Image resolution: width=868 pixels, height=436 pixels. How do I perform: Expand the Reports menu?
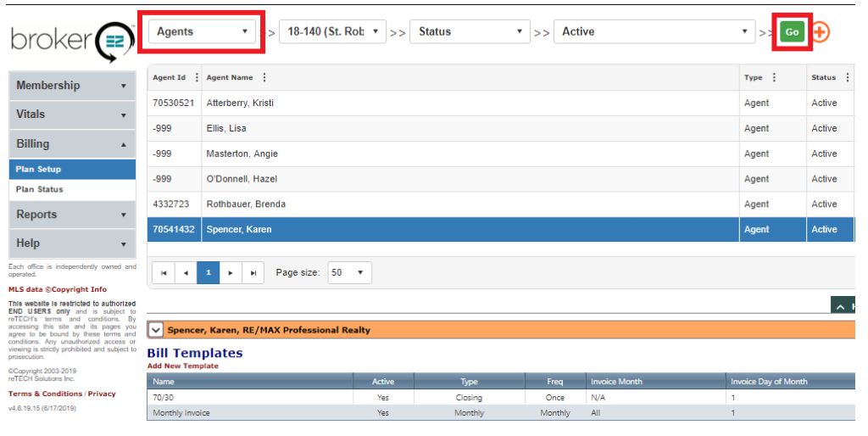(x=71, y=215)
